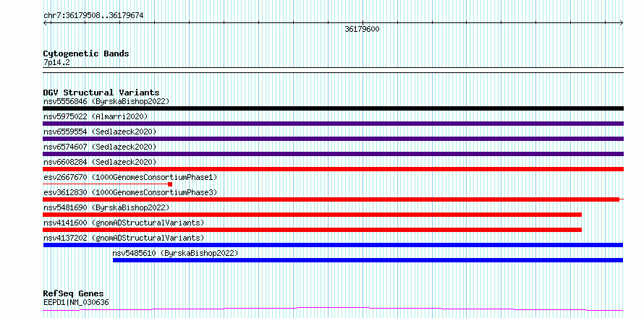Click the red bar of esv3612830
Image resolution: width=644 pixels, height=318 pixels.
coord(331,199)
